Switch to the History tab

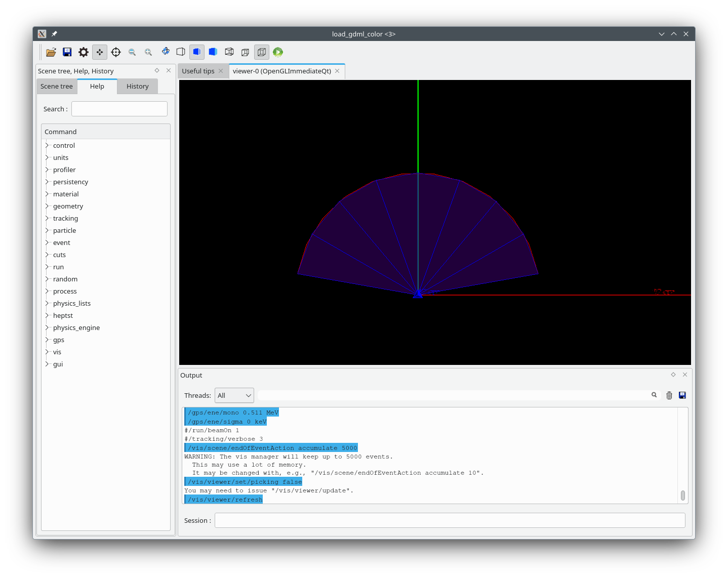[x=137, y=87]
